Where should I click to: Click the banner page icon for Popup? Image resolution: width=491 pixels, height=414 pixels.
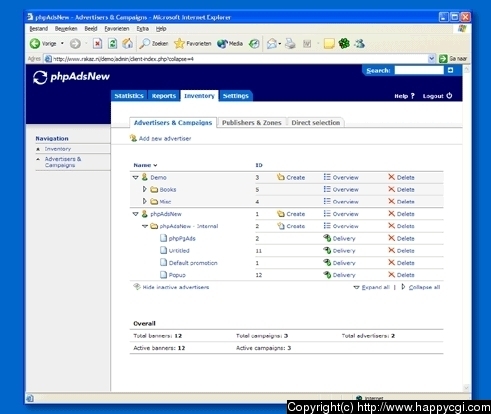(163, 275)
